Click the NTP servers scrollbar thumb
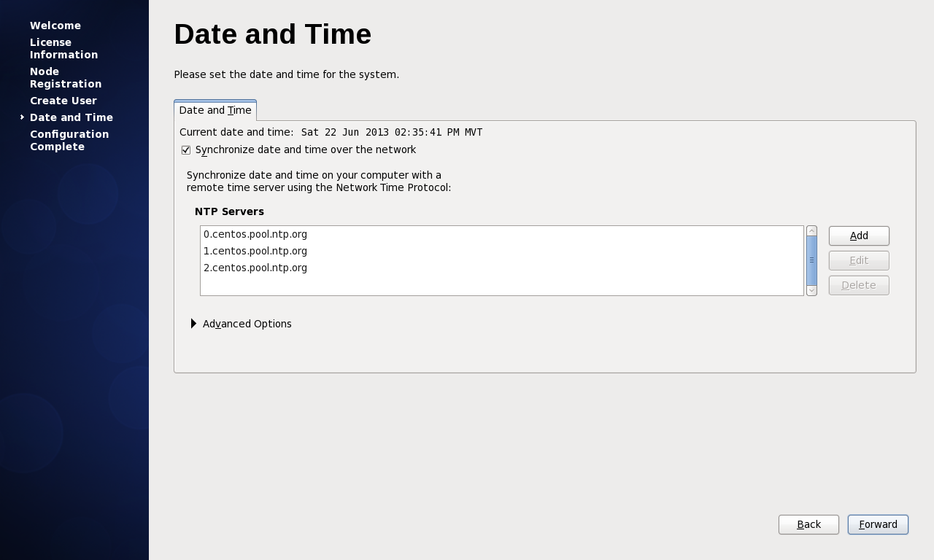 [811, 260]
